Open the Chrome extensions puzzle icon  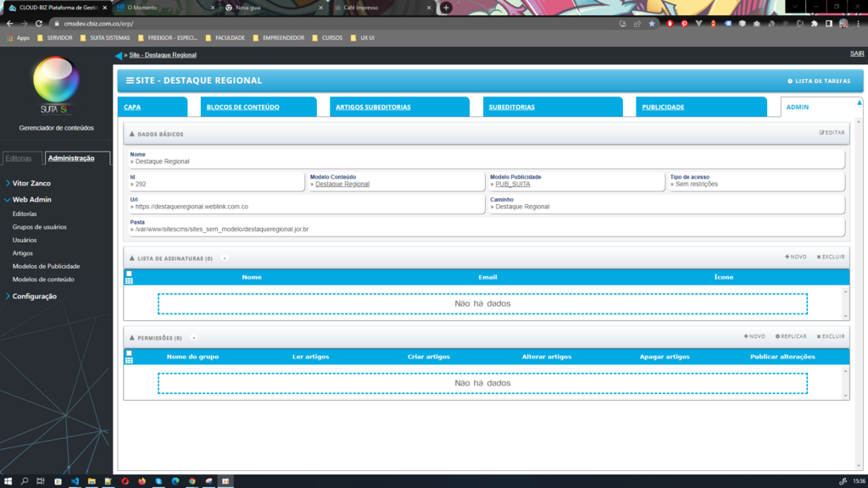point(815,24)
